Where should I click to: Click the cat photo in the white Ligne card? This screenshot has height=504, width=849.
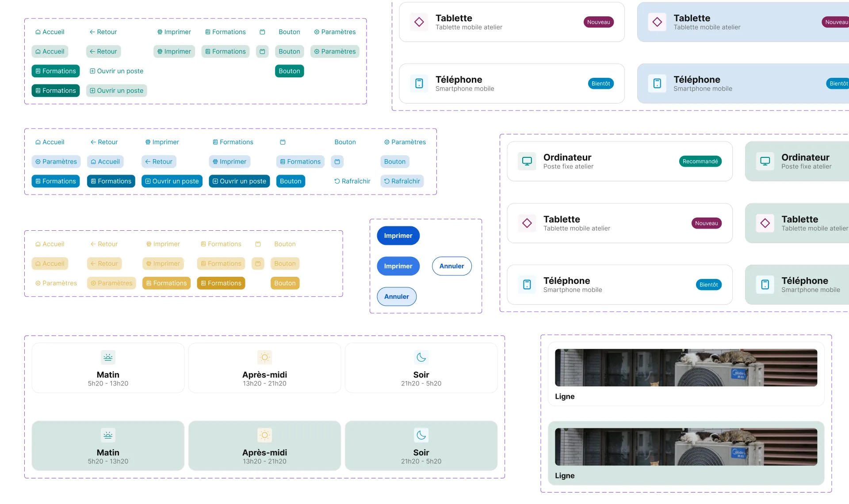[x=686, y=368]
